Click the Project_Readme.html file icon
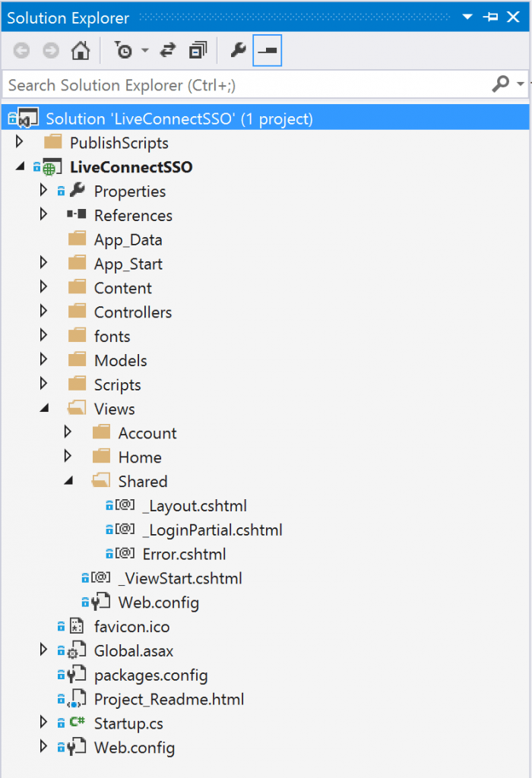 click(x=77, y=699)
